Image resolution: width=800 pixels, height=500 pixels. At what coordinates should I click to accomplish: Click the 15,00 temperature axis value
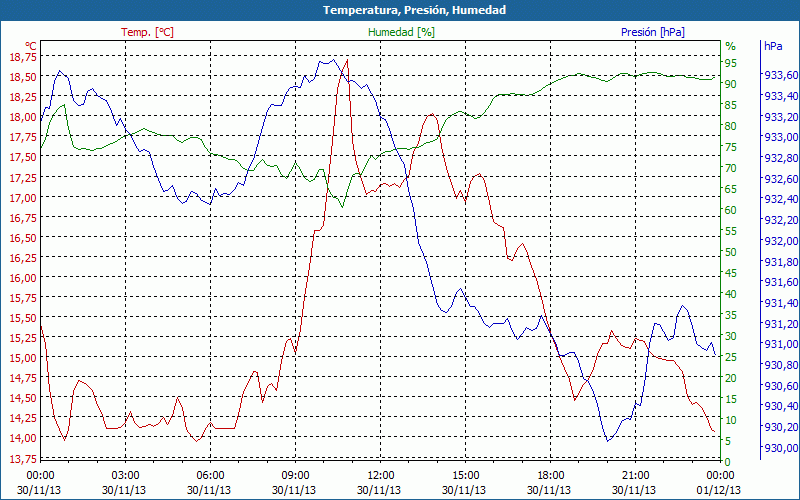point(23,357)
